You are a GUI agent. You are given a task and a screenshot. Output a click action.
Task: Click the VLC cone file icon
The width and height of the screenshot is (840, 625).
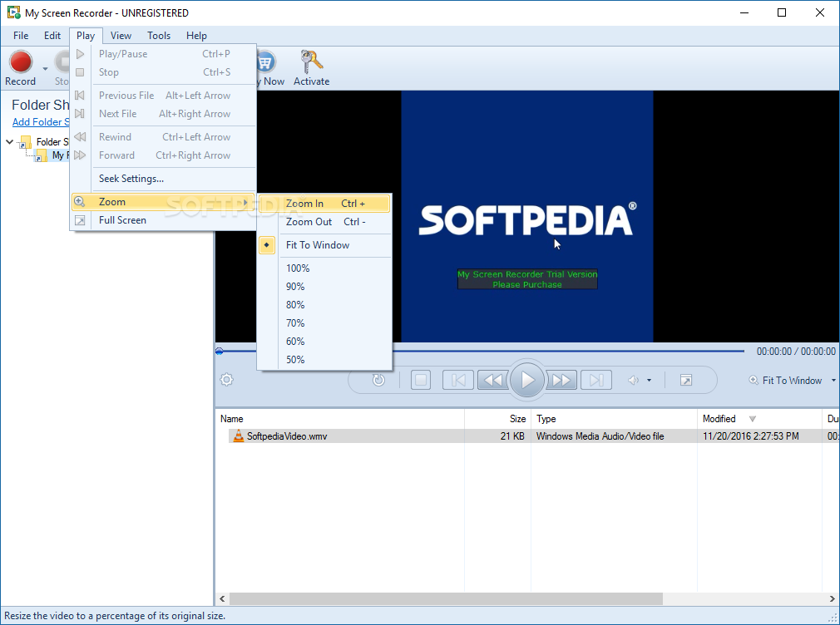tap(238, 436)
